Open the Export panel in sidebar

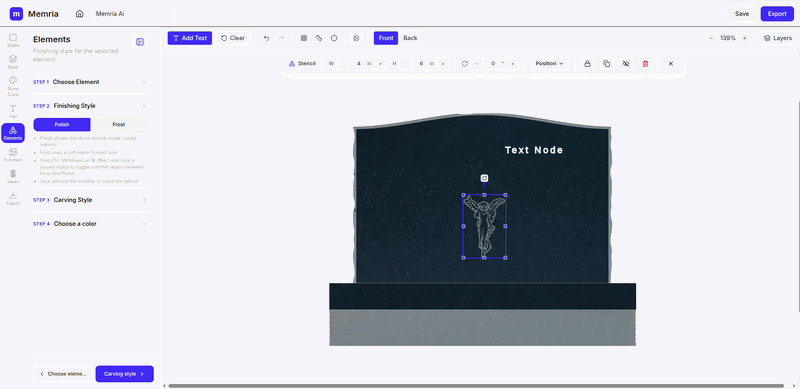pos(13,199)
